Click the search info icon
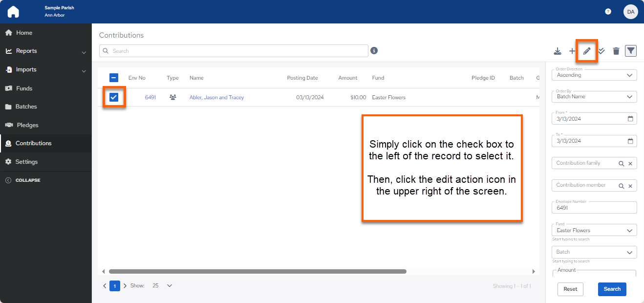Viewport: 644px width, 303px height. coord(374,50)
